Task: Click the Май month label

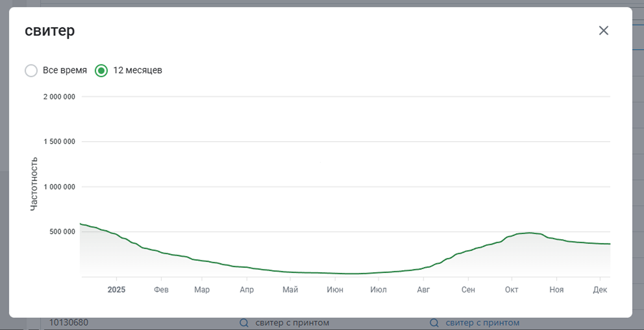Action: coord(290,289)
